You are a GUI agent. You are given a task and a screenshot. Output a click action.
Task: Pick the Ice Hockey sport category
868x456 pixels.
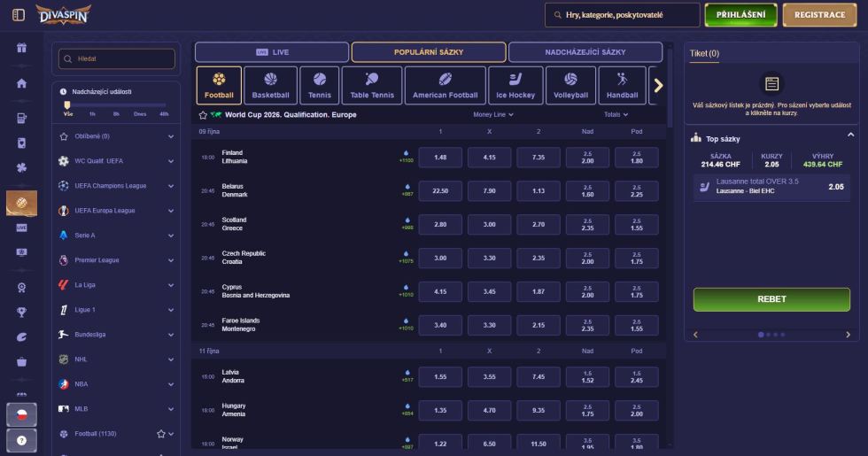pyautogui.click(x=515, y=85)
